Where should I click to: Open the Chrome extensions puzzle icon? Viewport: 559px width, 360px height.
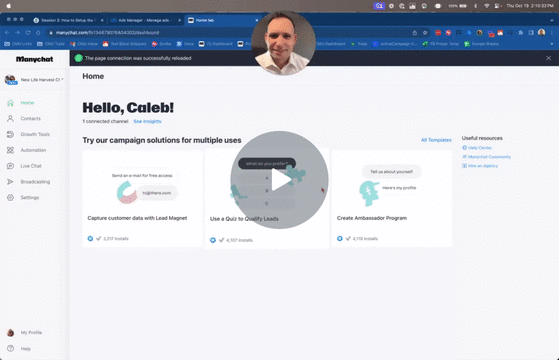pos(521,32)
